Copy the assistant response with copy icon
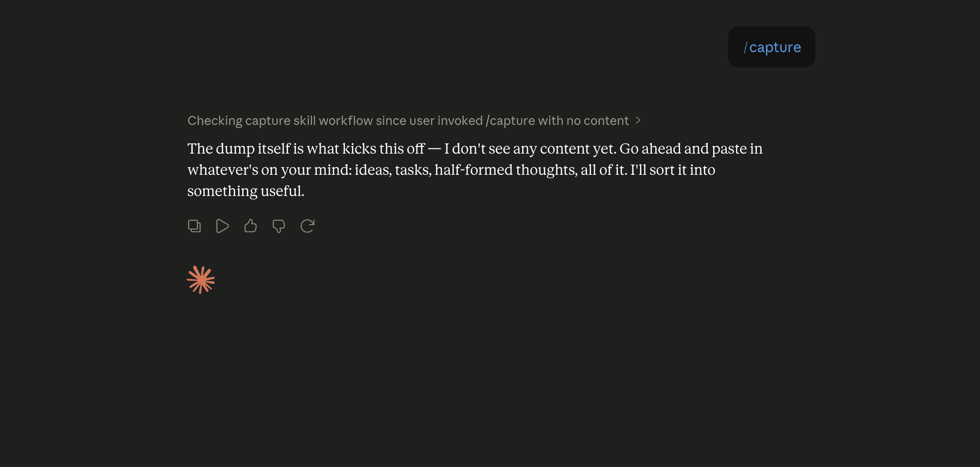Image resolution: width=980 pixels, height=467 pixels. (x=194, y=226)
